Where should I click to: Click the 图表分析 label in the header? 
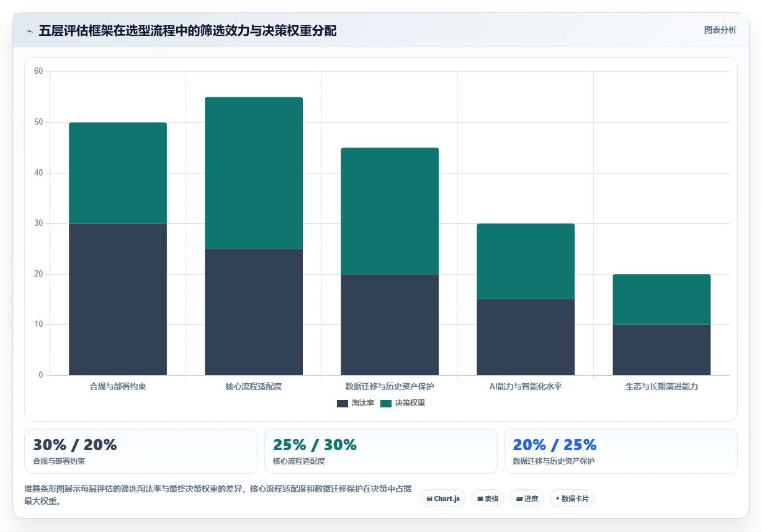720,30
